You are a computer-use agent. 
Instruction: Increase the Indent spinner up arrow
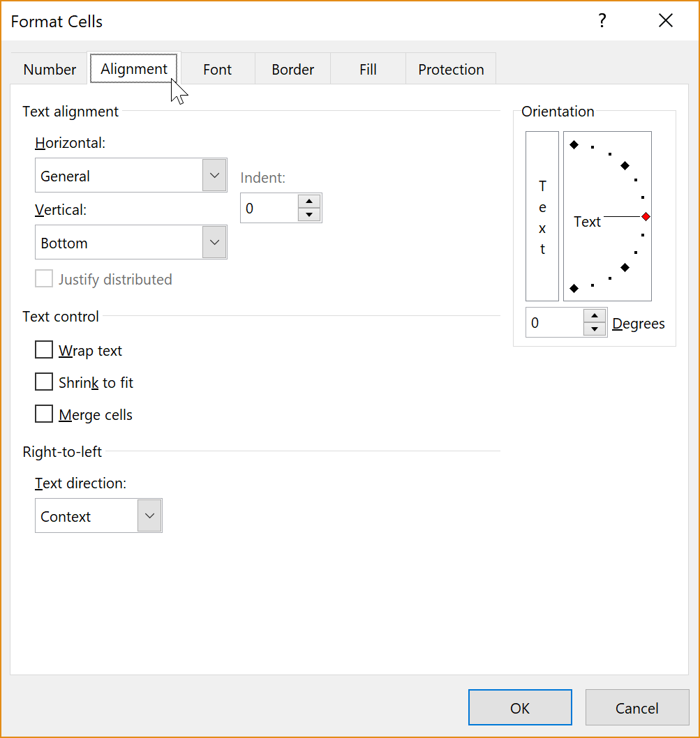pyautogui.click(x=309, y=202)
